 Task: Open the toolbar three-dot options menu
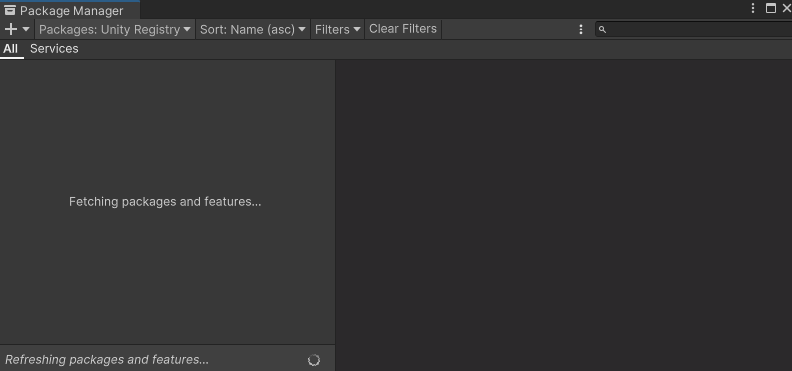[x=581, y=29]
